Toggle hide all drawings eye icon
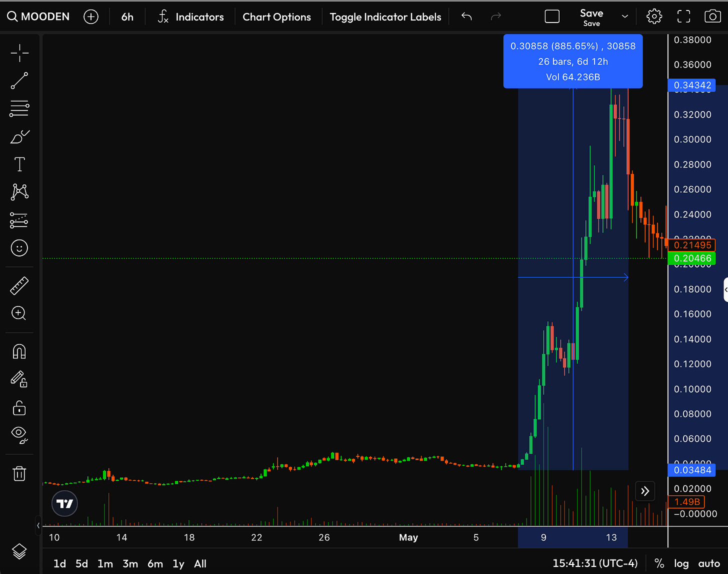This screenshot has width=728, height=574. click(19, 435)
